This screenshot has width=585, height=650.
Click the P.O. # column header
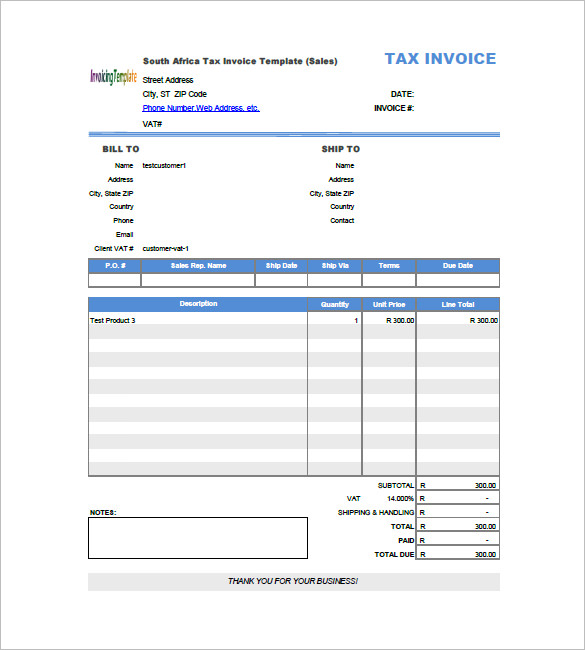click(115, 266)
